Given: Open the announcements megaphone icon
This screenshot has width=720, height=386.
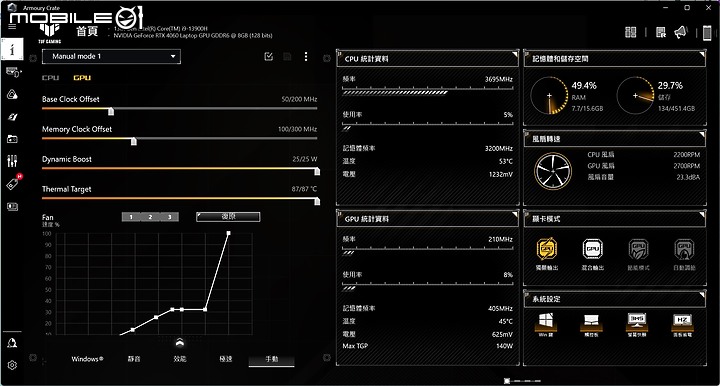Looking at the screenshot, I should pos(681,32).
